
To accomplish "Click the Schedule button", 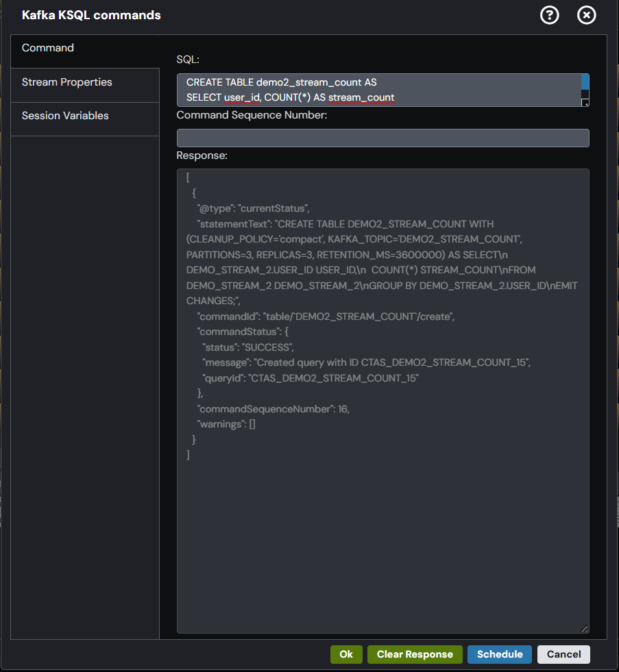I will pos(500,654).
